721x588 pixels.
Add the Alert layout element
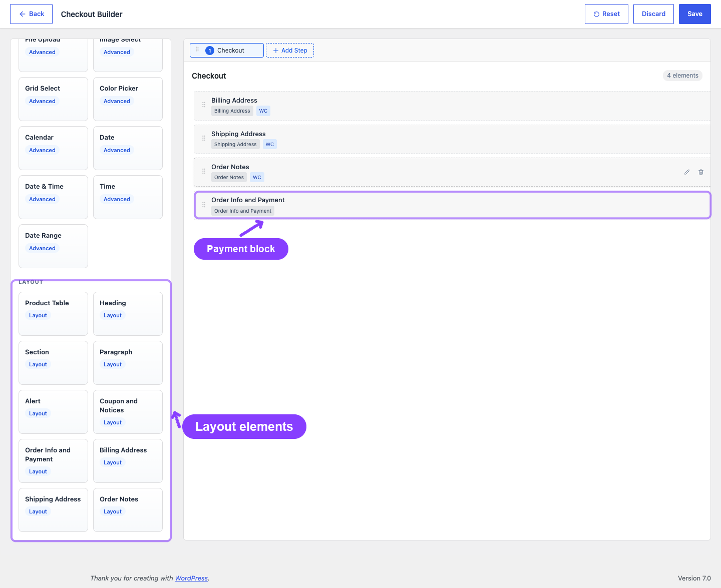tap(53, 412)
